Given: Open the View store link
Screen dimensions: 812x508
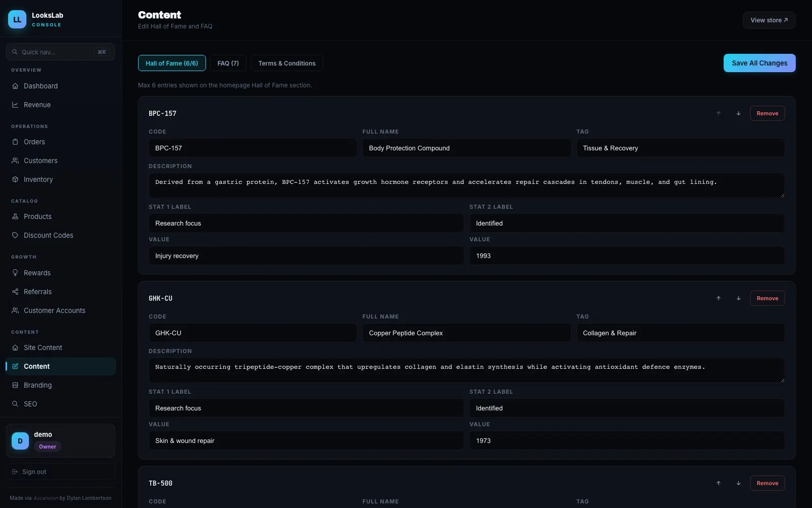Looking at the screenshot, I should (x=769, y=20).
